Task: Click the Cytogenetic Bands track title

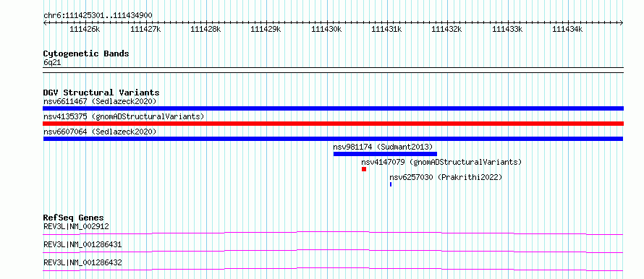Action: 86,53
